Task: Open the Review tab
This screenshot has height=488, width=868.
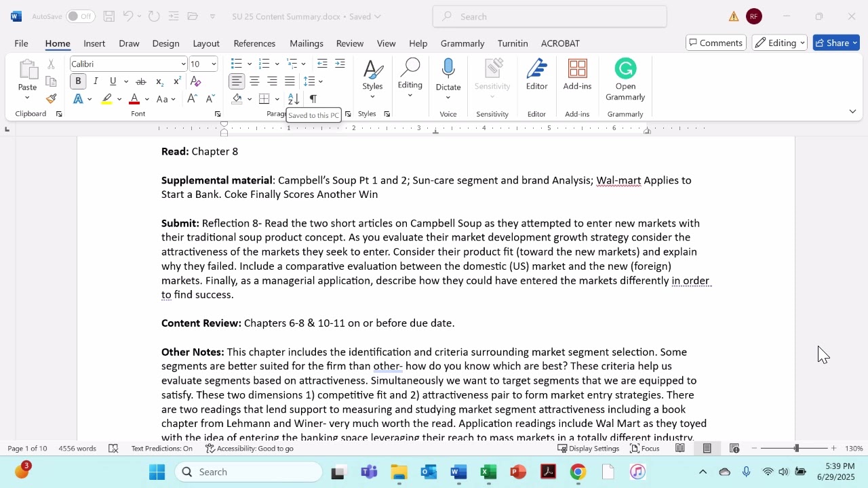Action: (x=350, y=43)
